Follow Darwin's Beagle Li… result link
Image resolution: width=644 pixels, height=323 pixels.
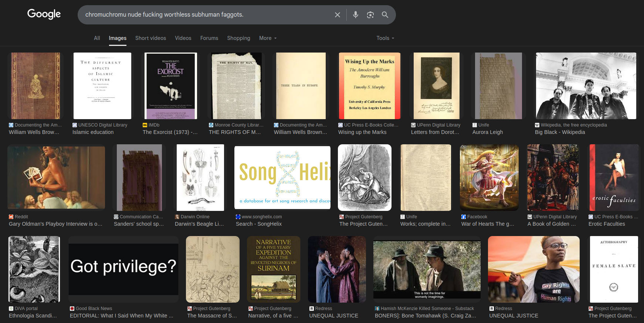click(199, 224)
